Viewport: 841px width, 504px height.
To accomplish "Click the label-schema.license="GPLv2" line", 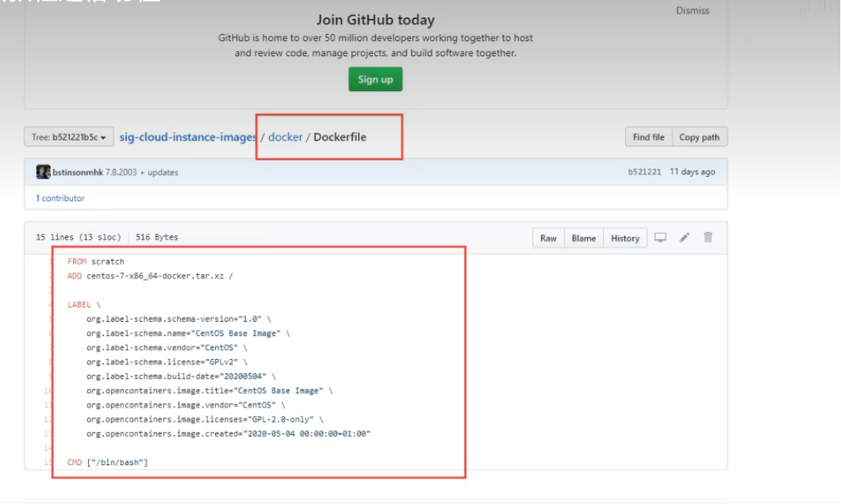I will click(x=167, y=362).
